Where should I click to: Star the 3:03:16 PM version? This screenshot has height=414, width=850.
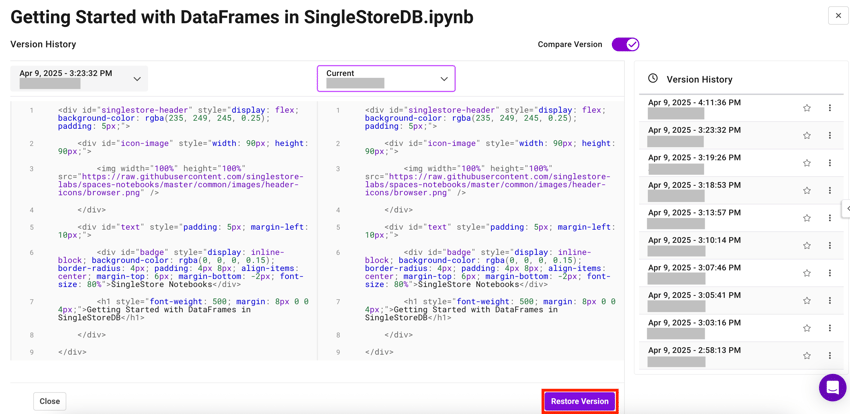807,328
